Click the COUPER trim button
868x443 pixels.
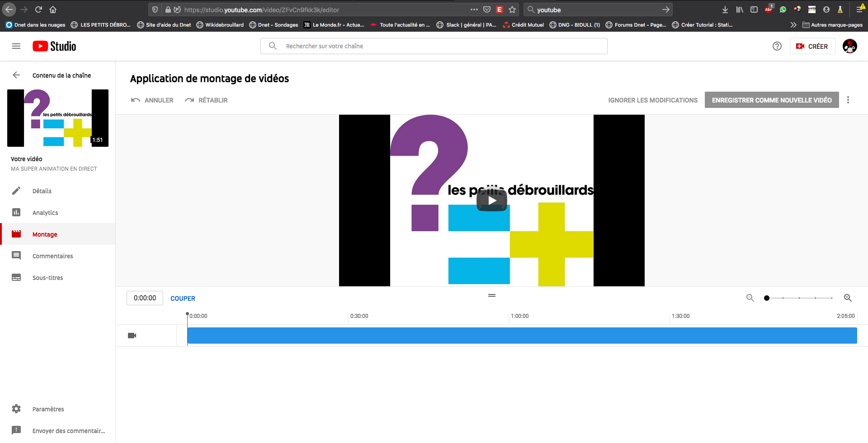pyautogui.click(x=183, y=298)
